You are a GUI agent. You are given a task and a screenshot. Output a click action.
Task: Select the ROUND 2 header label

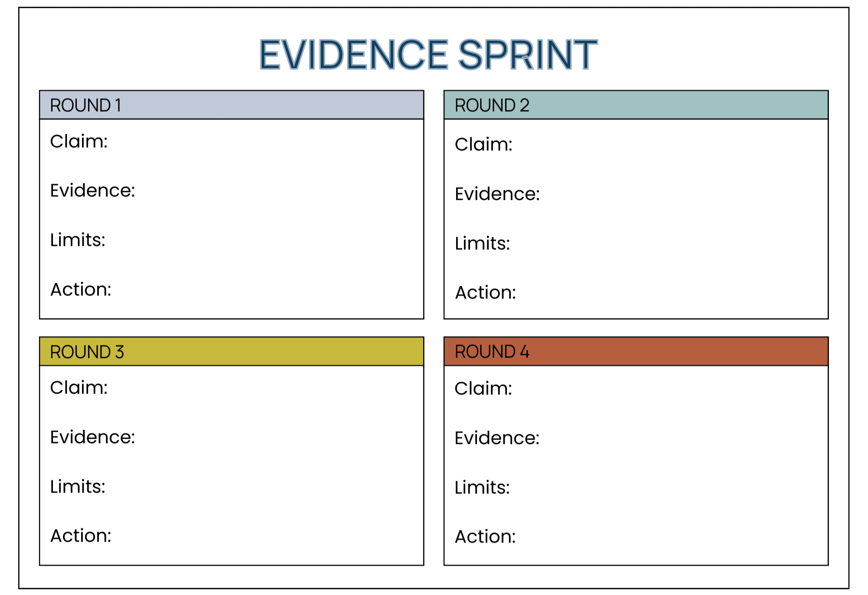[x=492, y=106]
